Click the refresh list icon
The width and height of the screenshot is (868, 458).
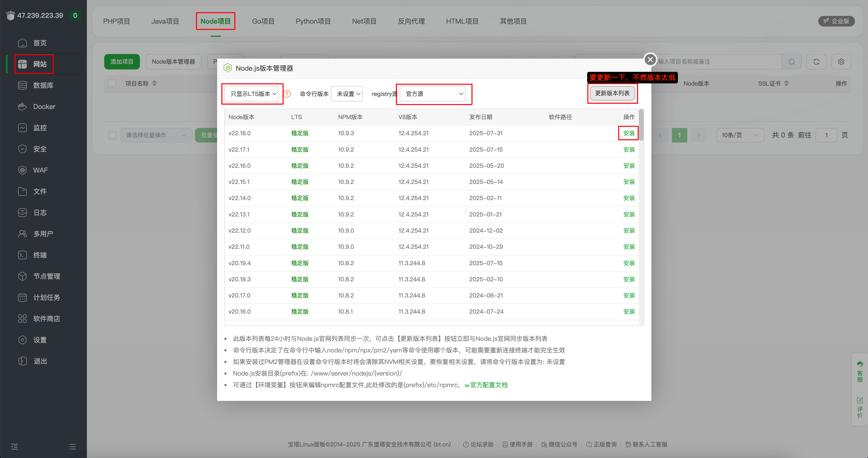816,62
